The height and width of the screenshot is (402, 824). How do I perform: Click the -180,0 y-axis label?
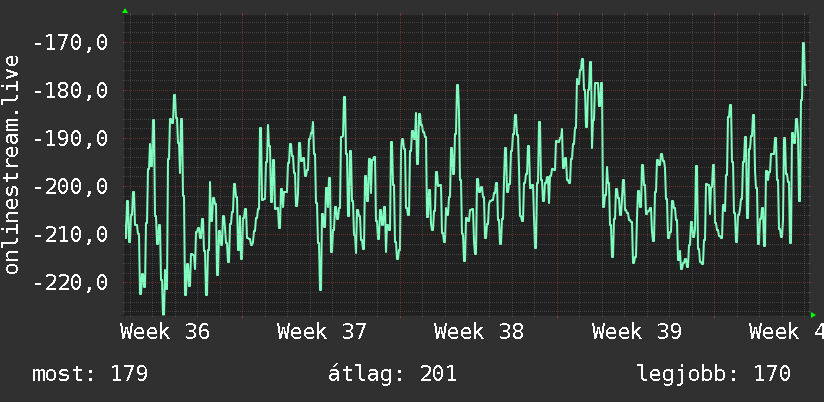(70, 90)
